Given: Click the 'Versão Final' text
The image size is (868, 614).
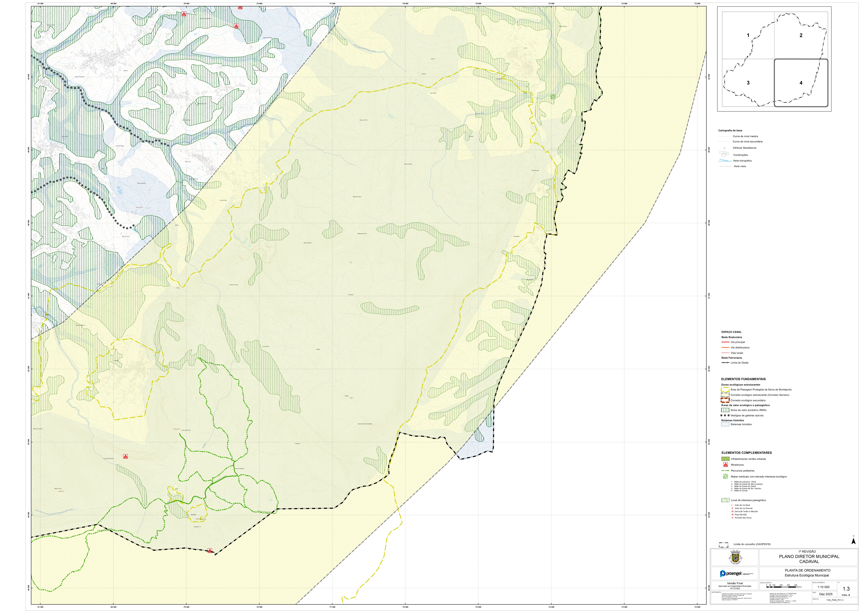Looking at the screenshot, I should [735, 583].
